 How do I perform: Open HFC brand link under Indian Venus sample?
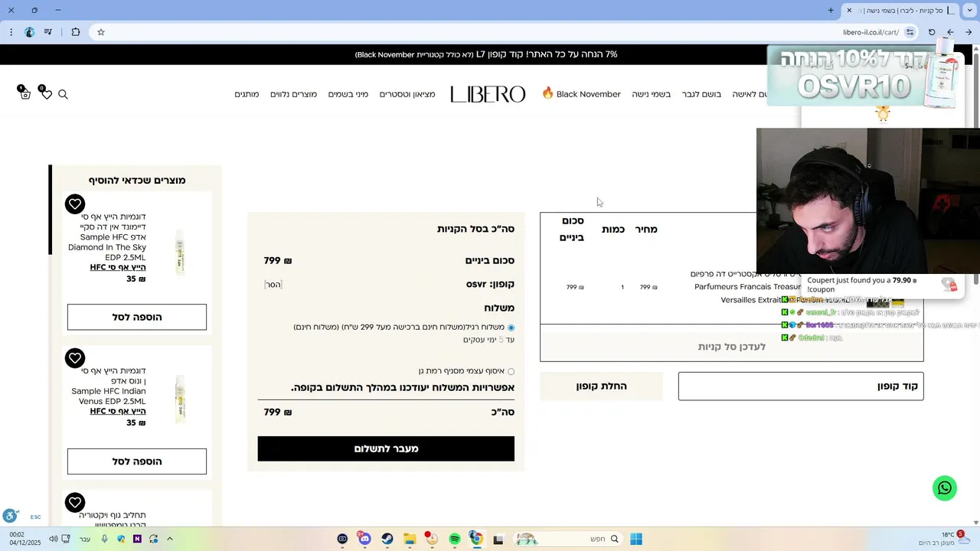118,412
